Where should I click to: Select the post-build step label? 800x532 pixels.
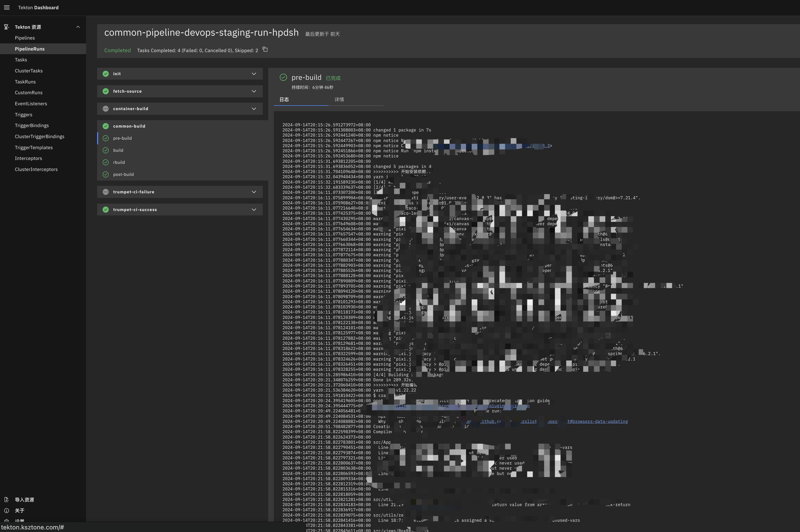[x=124, y=174]
